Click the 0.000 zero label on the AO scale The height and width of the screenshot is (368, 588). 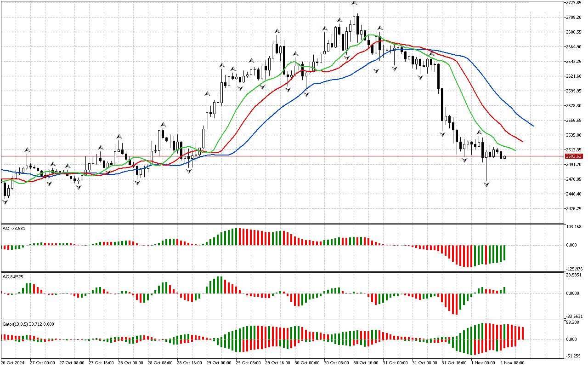click(571, 245)
